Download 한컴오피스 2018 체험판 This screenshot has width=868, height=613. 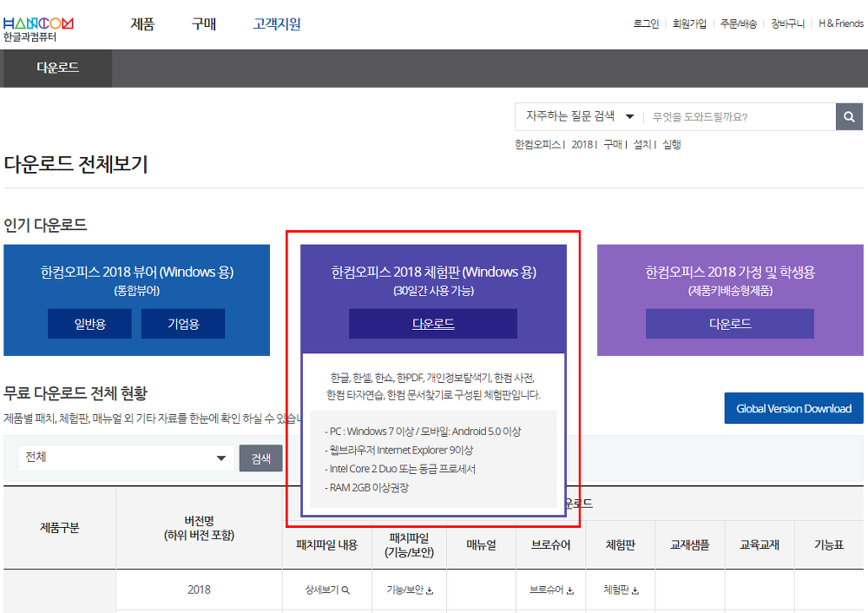[x=433, y=323]
